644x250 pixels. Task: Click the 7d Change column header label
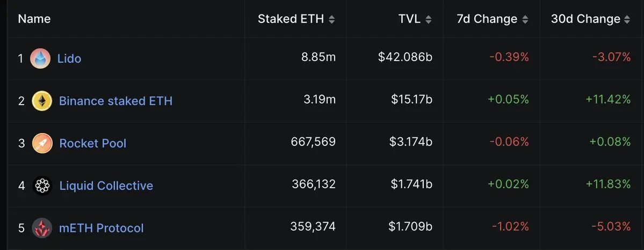click(x=487, y=19)
